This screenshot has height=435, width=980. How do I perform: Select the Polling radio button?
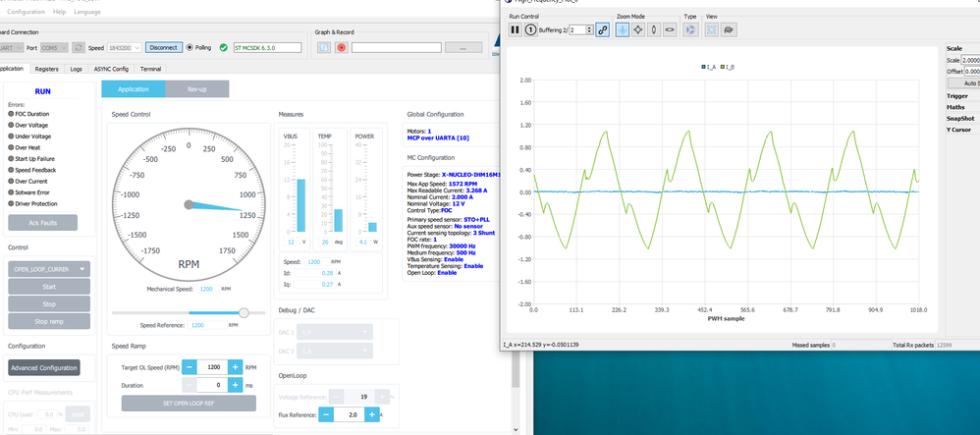[x=190, y=47]
